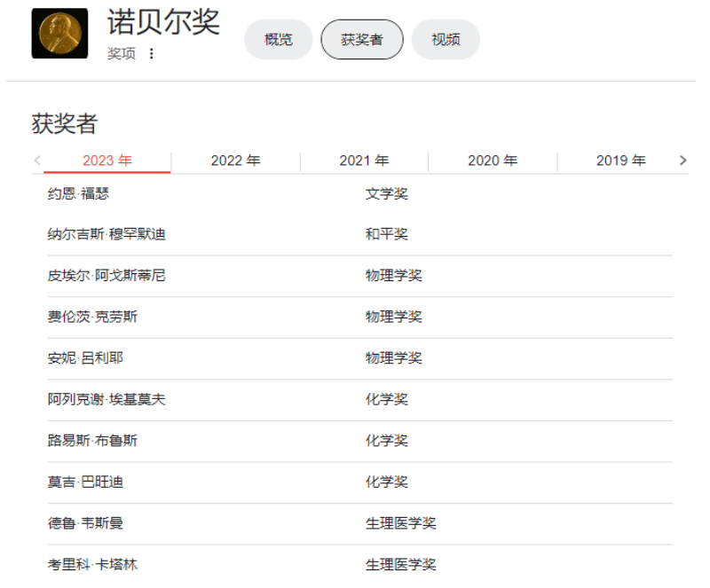The height and width of the screenshot is (588, 710).
Task: Open the three-dot more options menu
Action: click(x=151, y=54)
